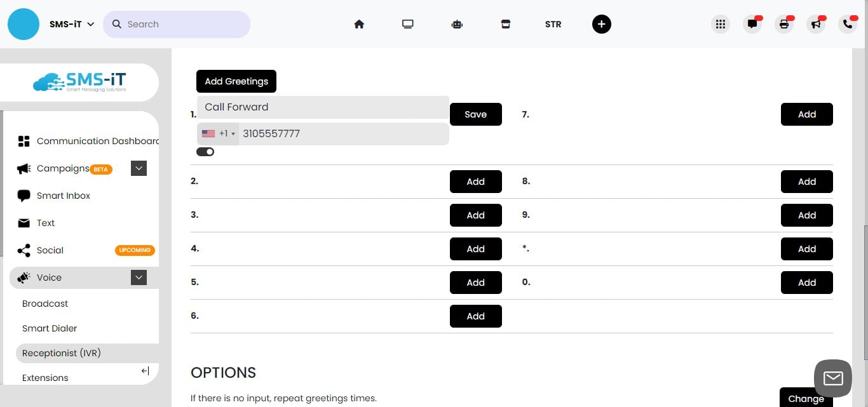868x407 pixels.
Task: Open the storefront icon in the top bar
Action: [505, 23]
